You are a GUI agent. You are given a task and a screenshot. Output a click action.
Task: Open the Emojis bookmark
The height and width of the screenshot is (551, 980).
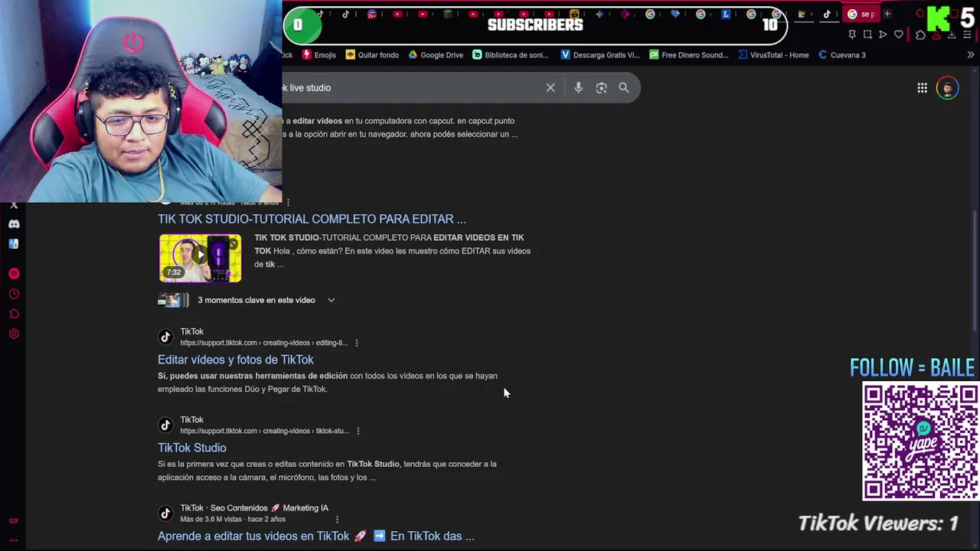coord(319,55)
